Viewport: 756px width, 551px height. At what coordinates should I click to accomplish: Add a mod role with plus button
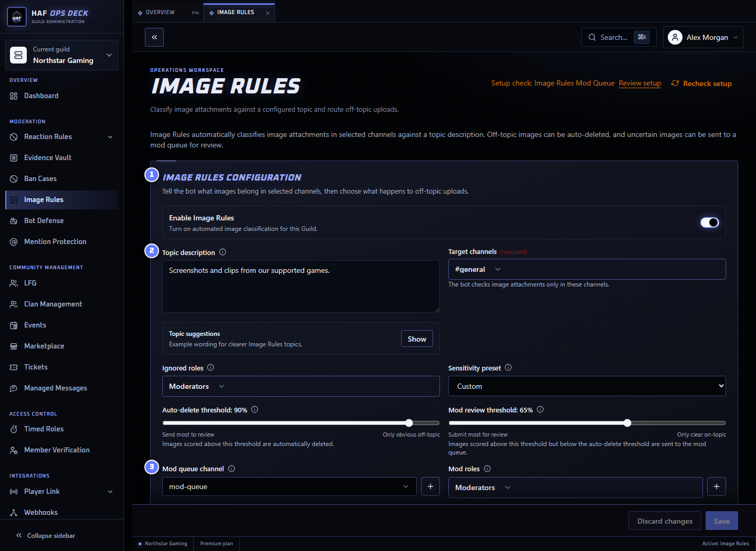tap(717, 486)
